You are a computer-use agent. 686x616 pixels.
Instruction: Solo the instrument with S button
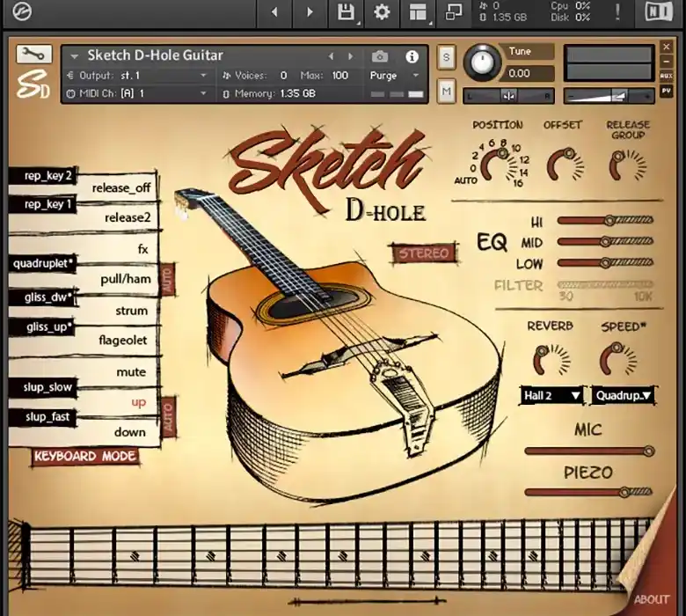point(446,57)
